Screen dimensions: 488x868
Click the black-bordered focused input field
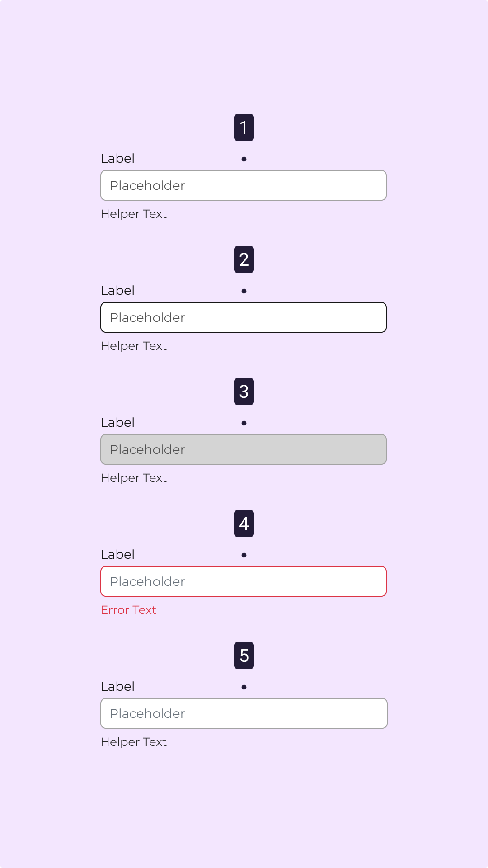point(244,317)
